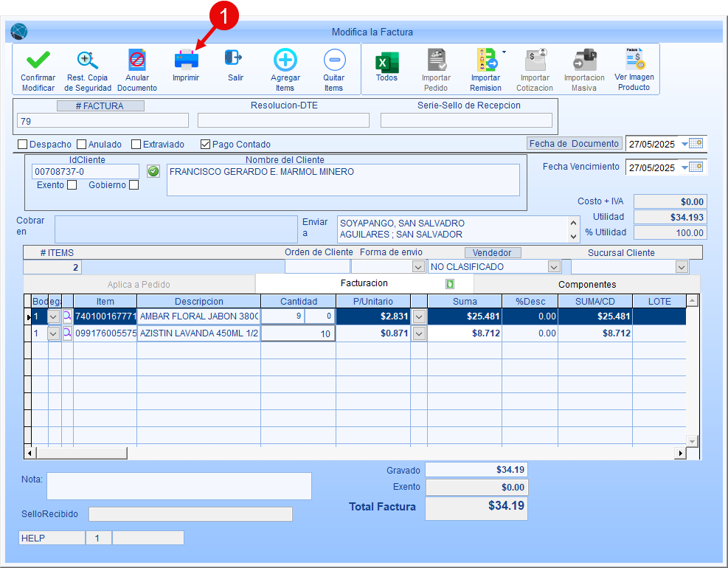Open bodega dropdown in AZISTIN LAVANDA row

53,333
